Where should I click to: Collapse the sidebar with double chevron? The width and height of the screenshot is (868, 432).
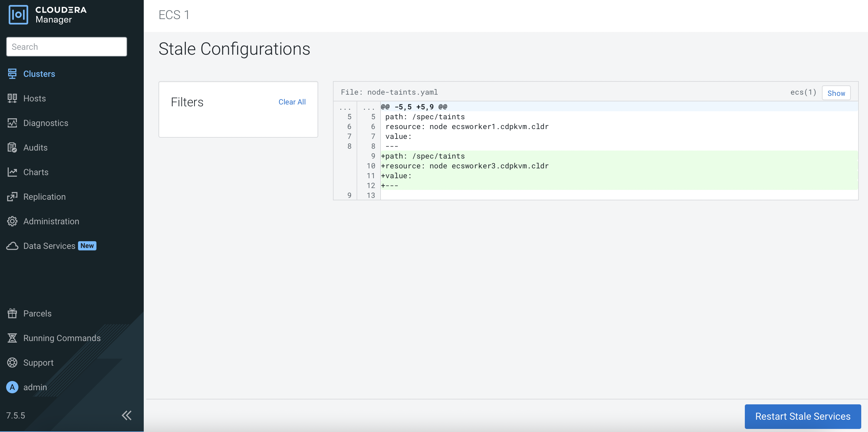click(x=126, y=415)
